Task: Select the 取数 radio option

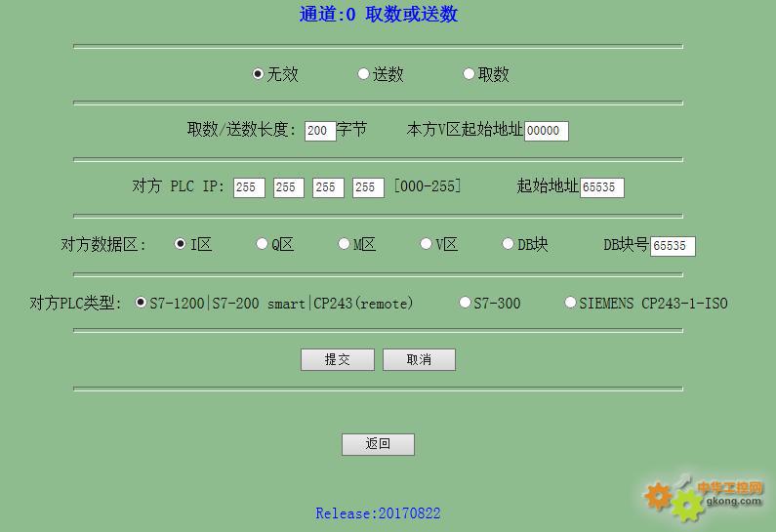Action: point(469,74)
